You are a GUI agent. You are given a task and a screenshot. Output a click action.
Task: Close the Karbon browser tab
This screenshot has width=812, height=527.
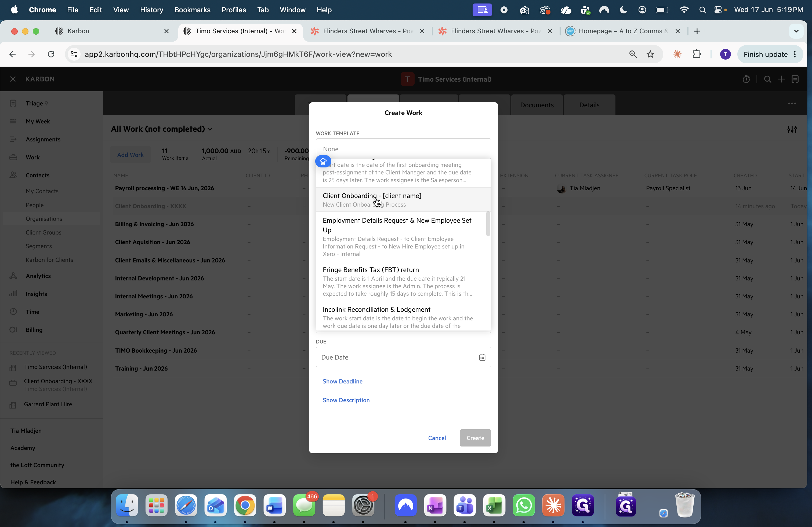point(166,31)
